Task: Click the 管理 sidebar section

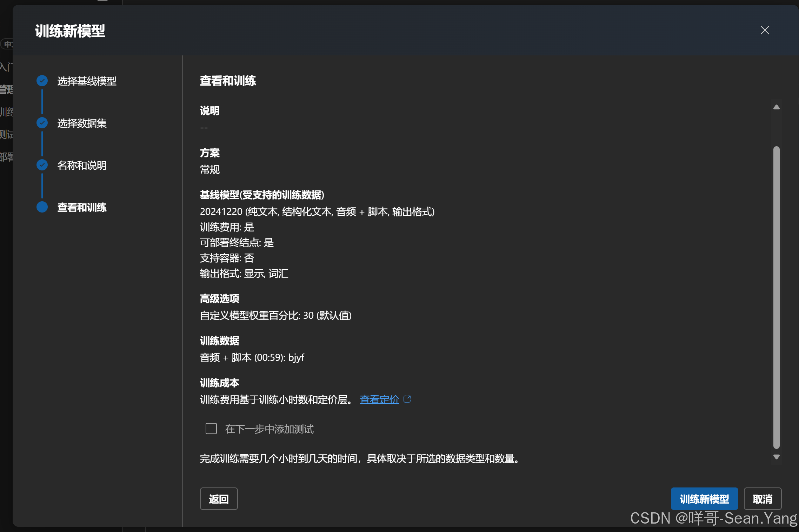Action: [6, 90]
